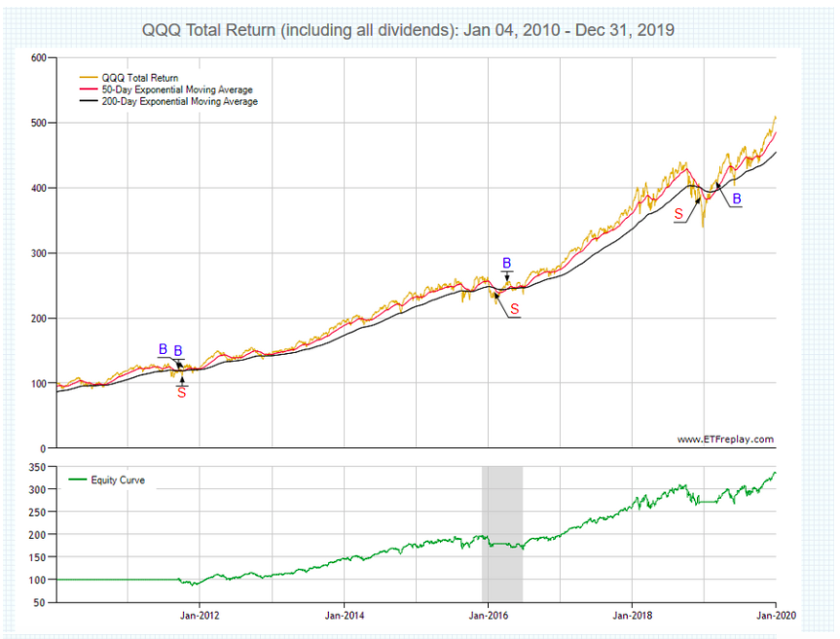Click the 200-Day Exponential Moving Average label
The height and width of the screenshot is (639, 840).
[x=180, y=101]
